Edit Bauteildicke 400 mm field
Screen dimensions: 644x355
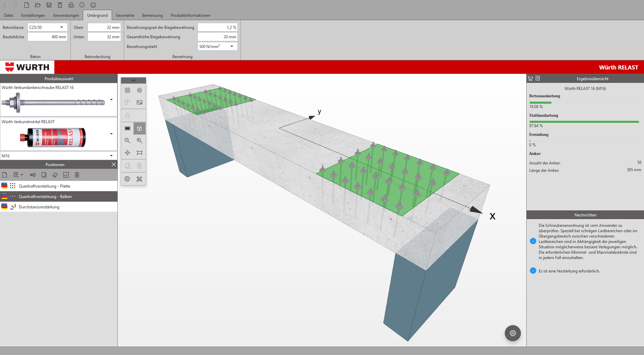[x=48, y=37]
